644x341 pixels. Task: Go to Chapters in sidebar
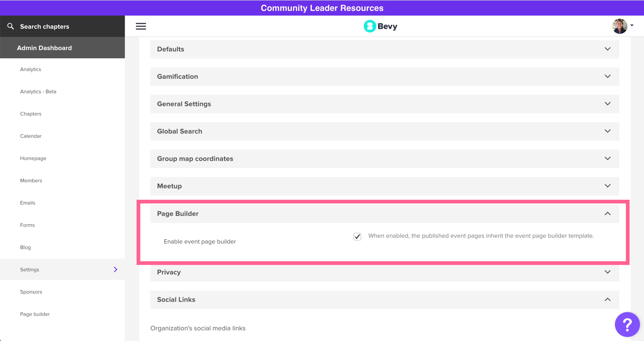[x=31, y=114]
